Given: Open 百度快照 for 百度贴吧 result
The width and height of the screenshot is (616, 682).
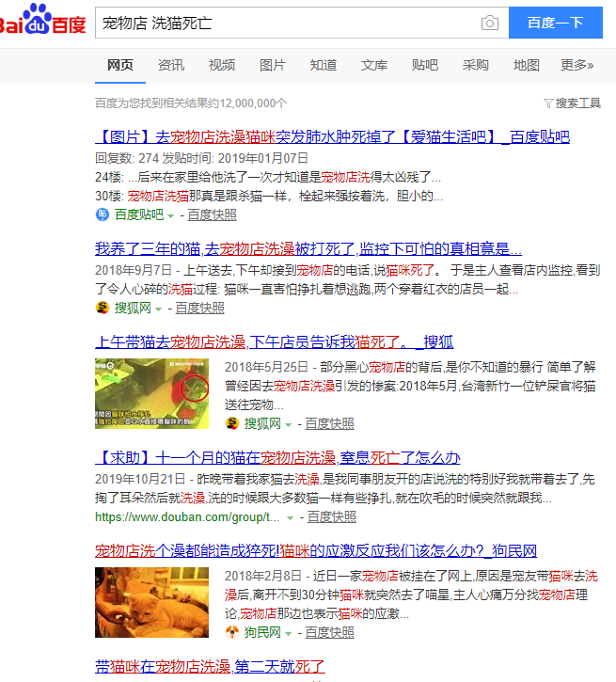Looking at the screenshot, I should coord(213,214).
